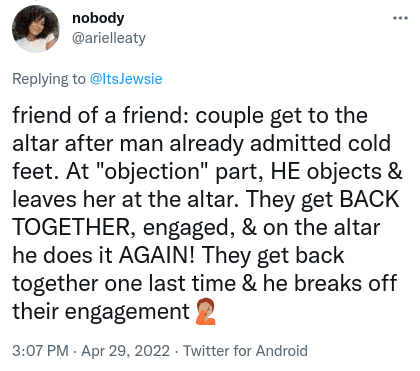Open the Twitter for Android source link
This screenshot has width=420, height=371.
245,351
